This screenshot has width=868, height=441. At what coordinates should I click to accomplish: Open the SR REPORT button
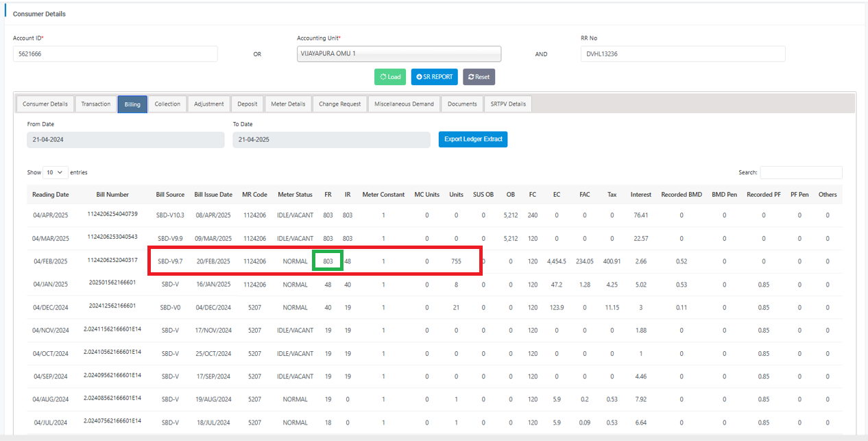click(434, 77)
